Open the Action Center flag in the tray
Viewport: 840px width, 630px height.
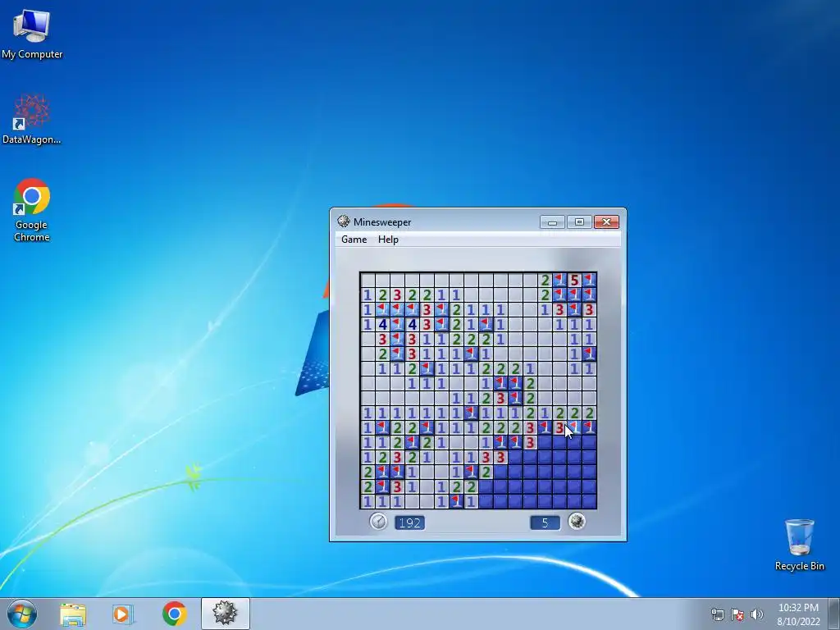click(x=737, y=614)
